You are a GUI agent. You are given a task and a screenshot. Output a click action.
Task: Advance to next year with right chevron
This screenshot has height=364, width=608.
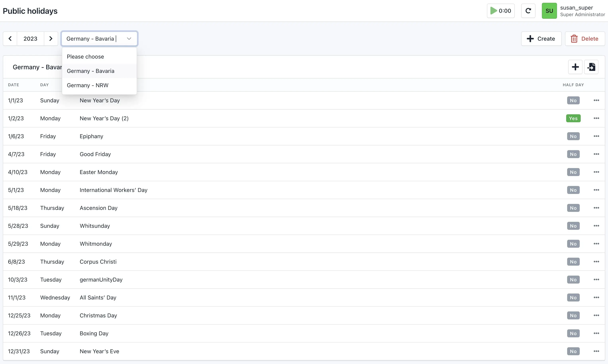tap(51, 39)
